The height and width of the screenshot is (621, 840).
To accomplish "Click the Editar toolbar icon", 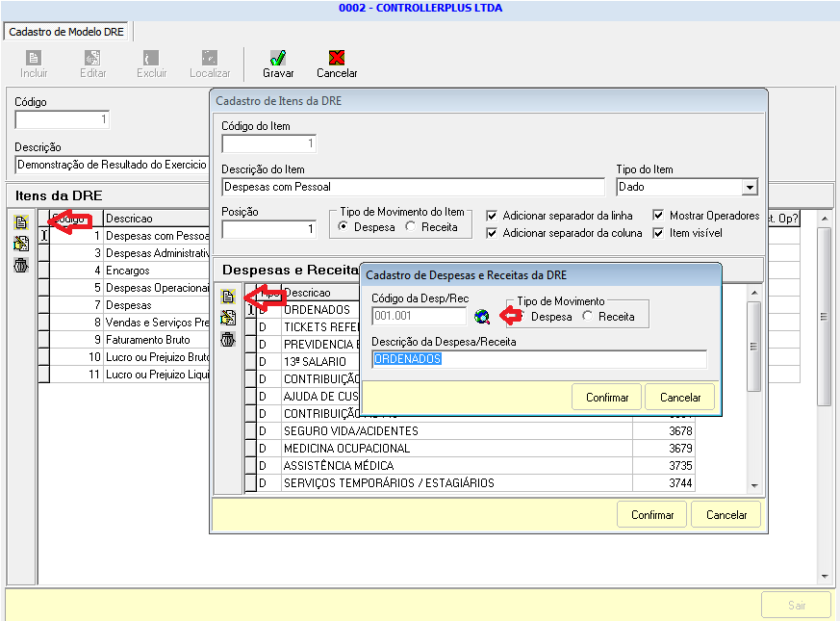I will coord(92,58).
